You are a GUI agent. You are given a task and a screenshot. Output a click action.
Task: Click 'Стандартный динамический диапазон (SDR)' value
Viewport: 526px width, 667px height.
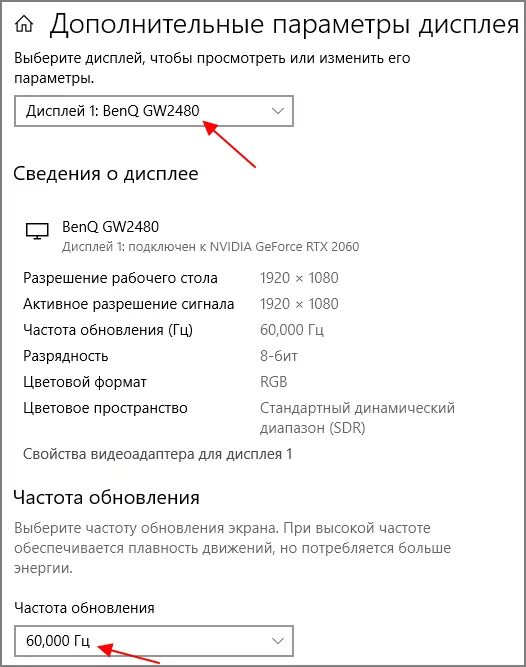click(x=357, y=418)
